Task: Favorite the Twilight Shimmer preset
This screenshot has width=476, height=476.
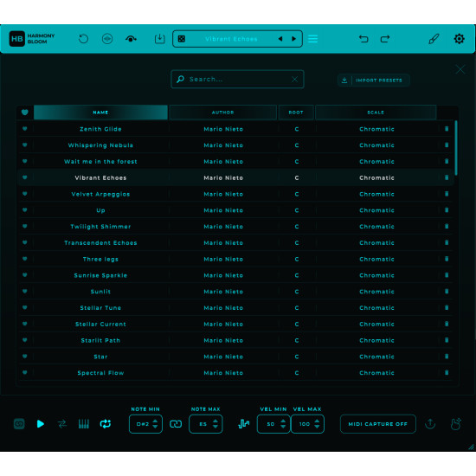Action: click(25, 226)
